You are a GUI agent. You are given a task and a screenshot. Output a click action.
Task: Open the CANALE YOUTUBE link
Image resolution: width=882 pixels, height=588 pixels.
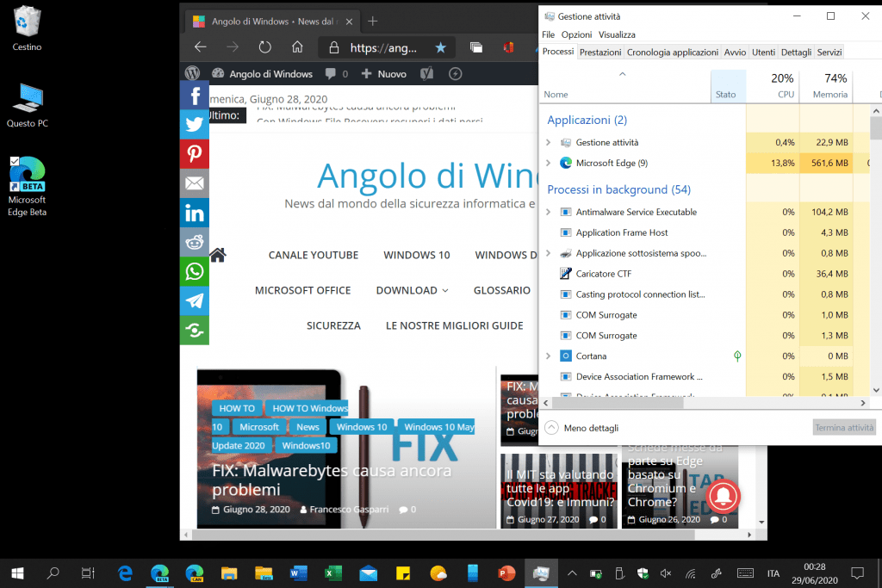(x=313, y=255)
